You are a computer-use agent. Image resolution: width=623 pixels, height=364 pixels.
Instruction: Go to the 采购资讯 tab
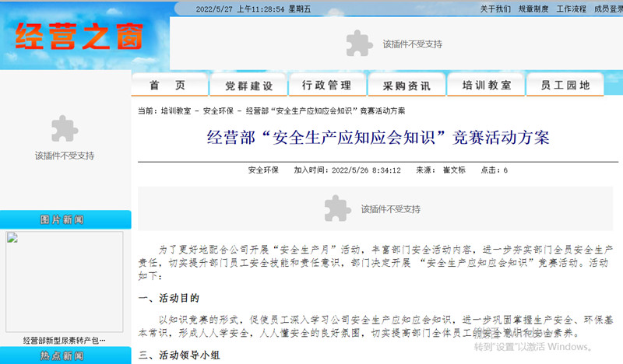(407, 86)
